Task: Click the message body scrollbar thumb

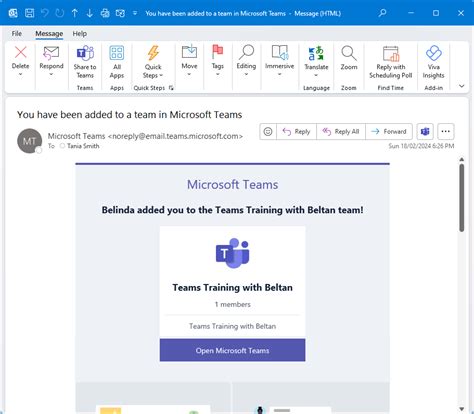Action: (x=462, y=197)
